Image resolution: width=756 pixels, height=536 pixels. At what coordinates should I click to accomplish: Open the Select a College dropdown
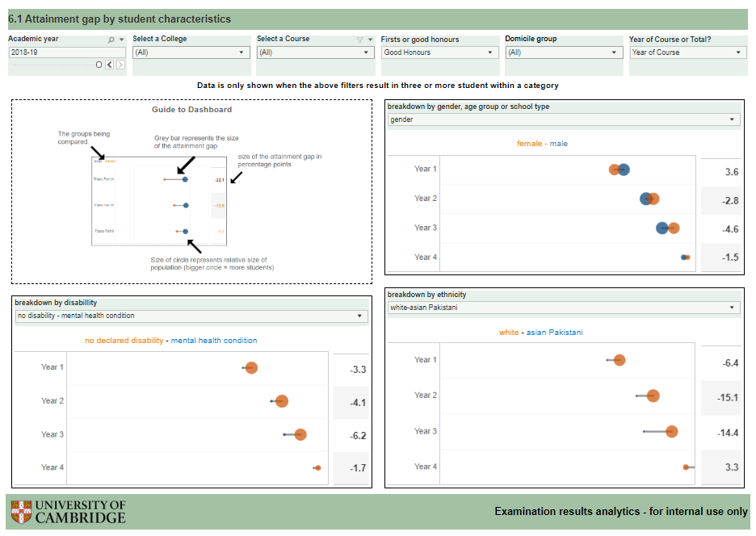[191, 52]
